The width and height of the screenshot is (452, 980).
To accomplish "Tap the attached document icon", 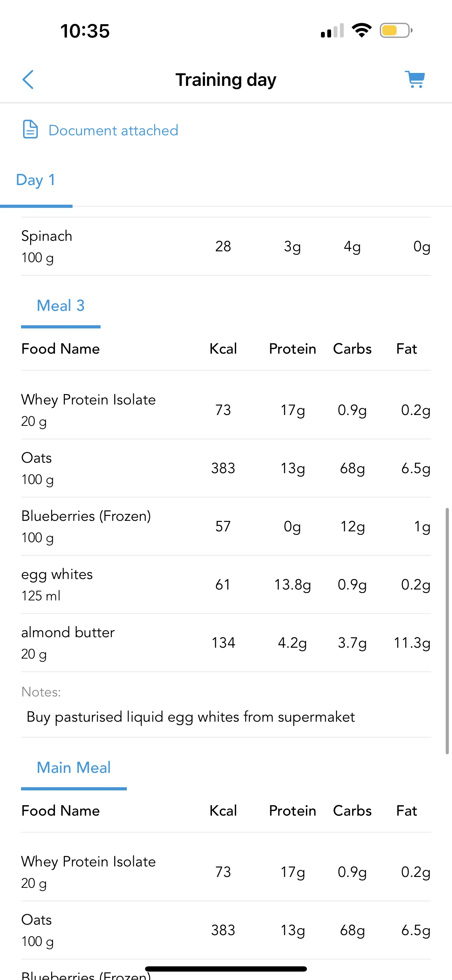I will [30, 129].
